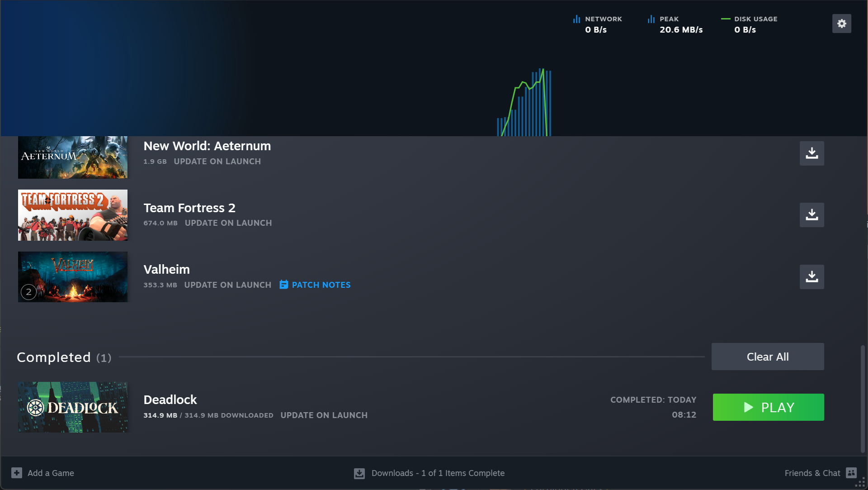The width and height of the screenshot is (868, 490).
Task: Click the Add a Game plus icon
Action: [x=17, y=473]
